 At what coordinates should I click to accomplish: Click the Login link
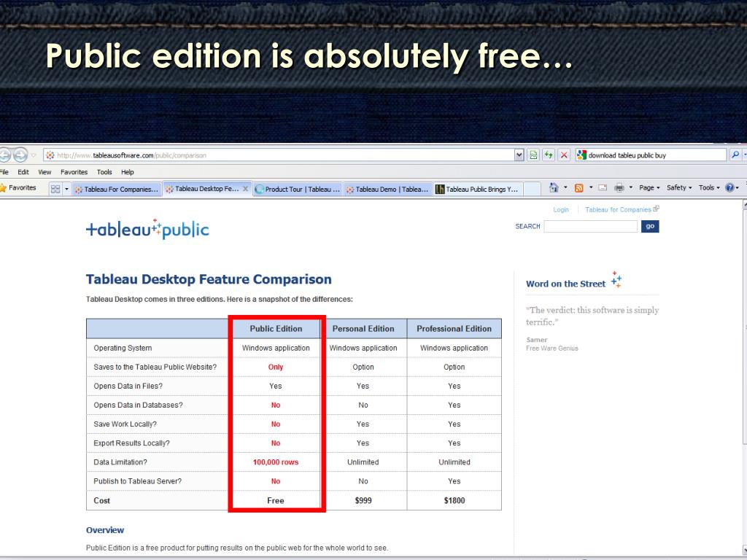click(561, 209)
